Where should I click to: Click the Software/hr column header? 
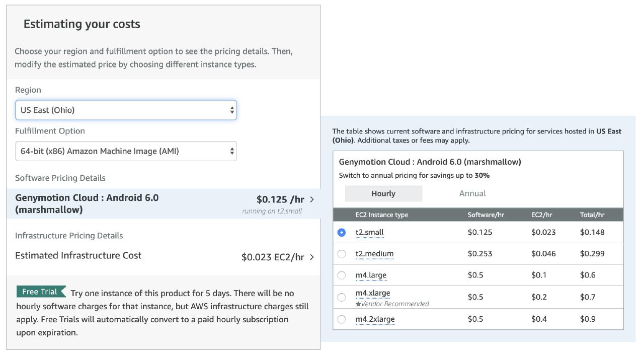point(486,215)
